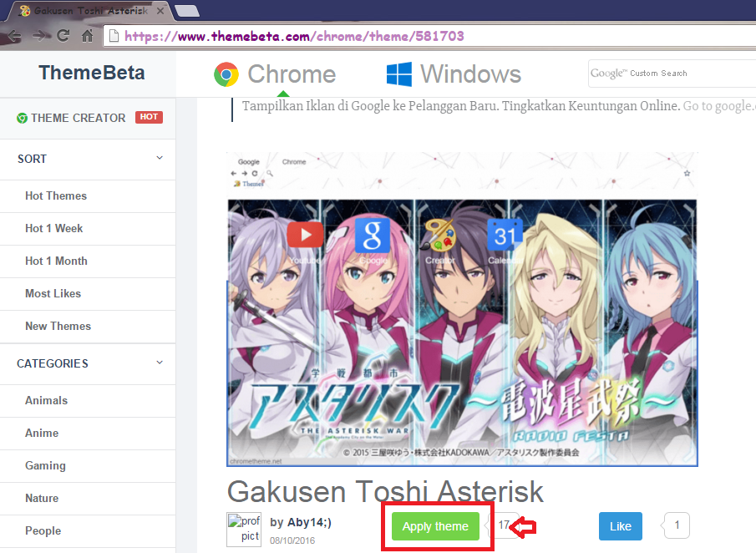The image size is (756, 553).
Task: Click the theme preview thumbnail image
Action: coord(461,309)
